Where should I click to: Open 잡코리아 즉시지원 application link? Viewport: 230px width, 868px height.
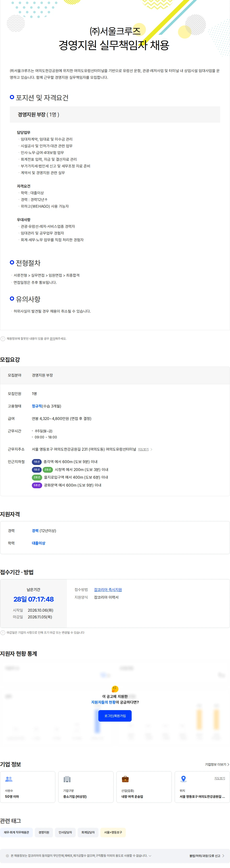tap(108, 590)
